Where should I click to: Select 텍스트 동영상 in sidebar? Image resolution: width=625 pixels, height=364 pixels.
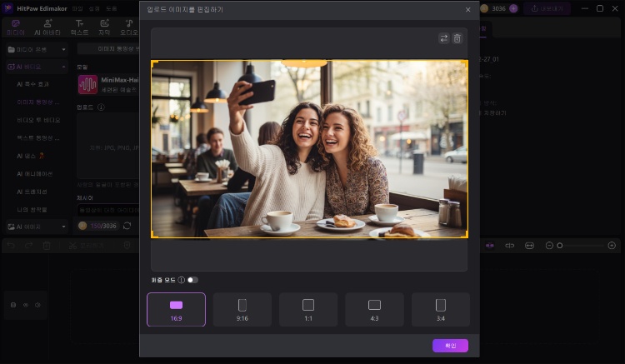38,137
